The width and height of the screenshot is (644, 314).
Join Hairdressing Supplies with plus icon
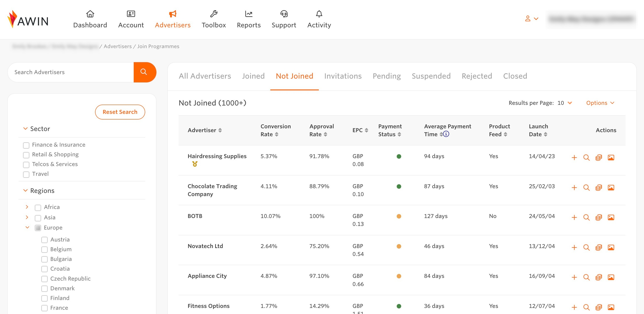coord(574,157)
